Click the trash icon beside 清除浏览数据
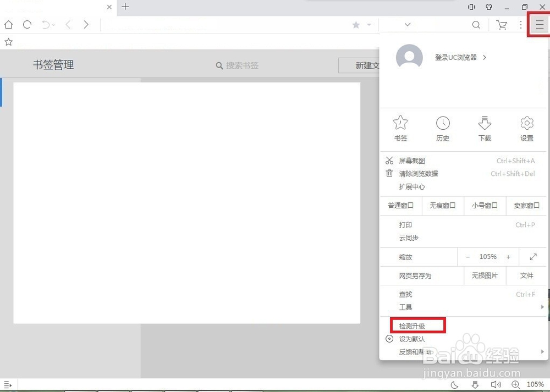Screen dimensions: 550x392 click(389, 173)
